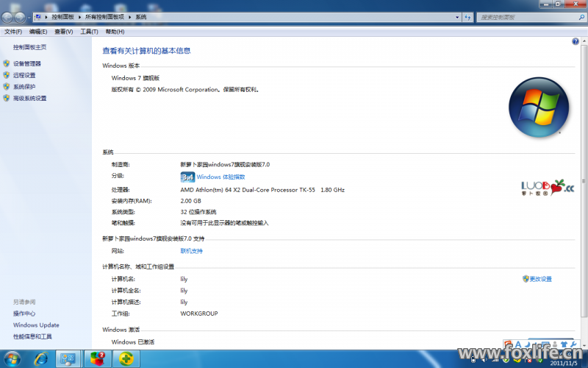The image size is (588, 368).
Task: Click the 2.00 GB installed memory value
Action: tap(190, 201)
